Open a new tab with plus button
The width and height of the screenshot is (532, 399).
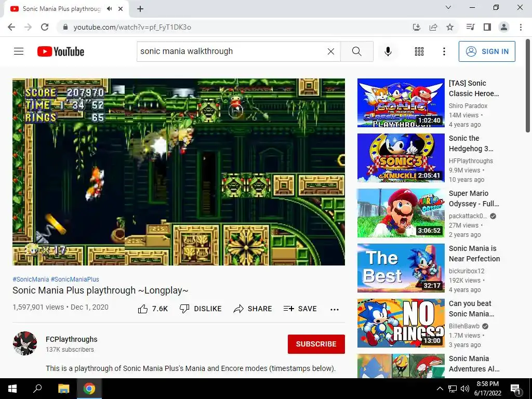coord(140,9)
